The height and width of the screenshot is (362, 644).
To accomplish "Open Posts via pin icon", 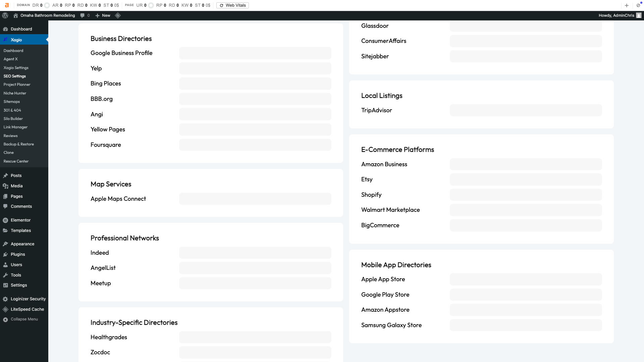I will [x=5, y=176].
